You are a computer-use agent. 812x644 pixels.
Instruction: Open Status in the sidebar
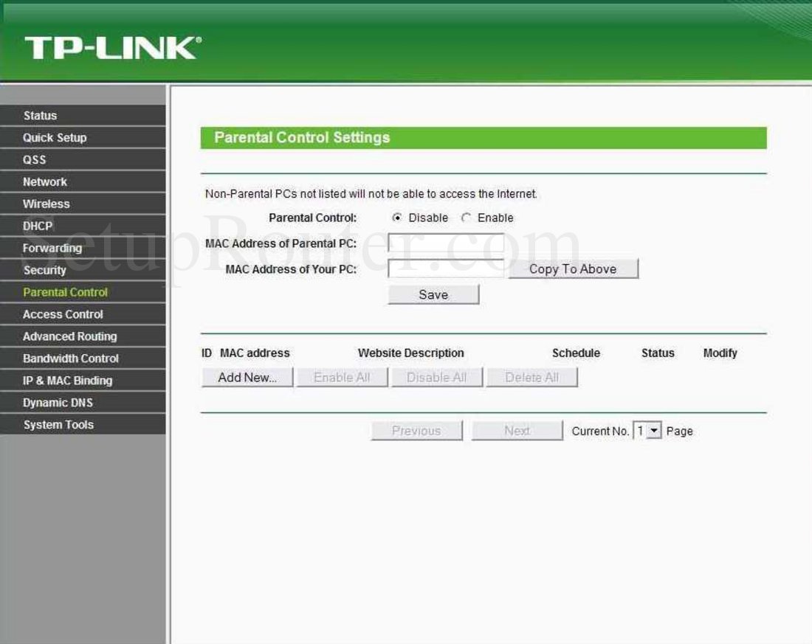tap(40, 115)
